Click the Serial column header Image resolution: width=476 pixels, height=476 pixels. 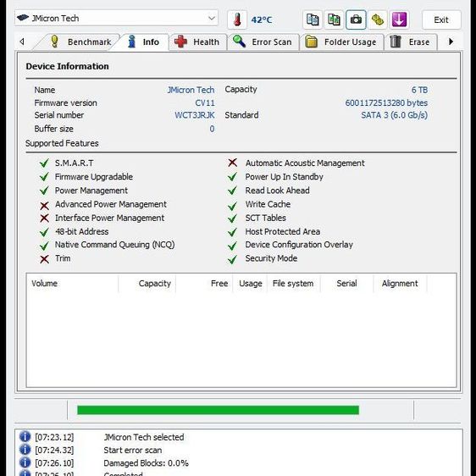346,283
